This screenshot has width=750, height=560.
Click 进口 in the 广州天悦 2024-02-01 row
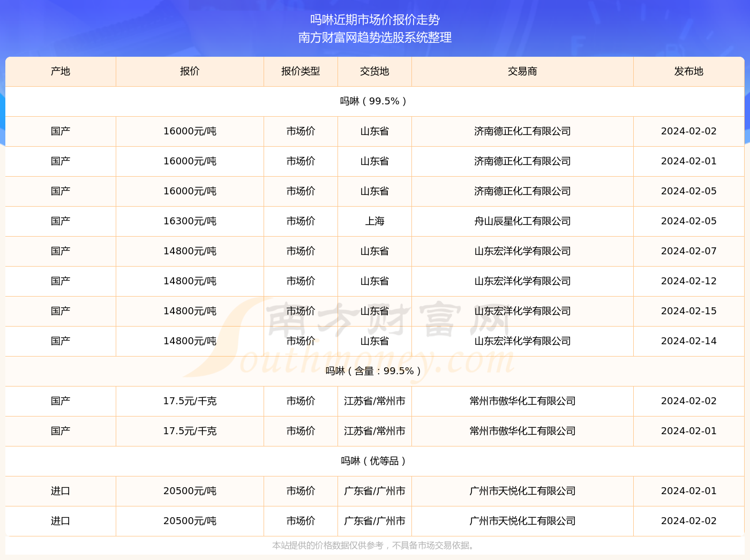[x=61, y=491]
